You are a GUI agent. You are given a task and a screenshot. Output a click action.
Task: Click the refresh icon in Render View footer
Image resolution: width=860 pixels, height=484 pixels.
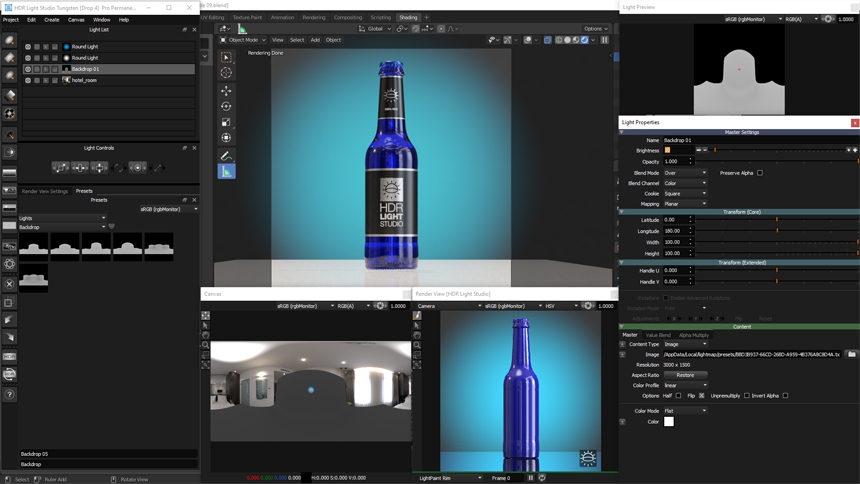542,478
